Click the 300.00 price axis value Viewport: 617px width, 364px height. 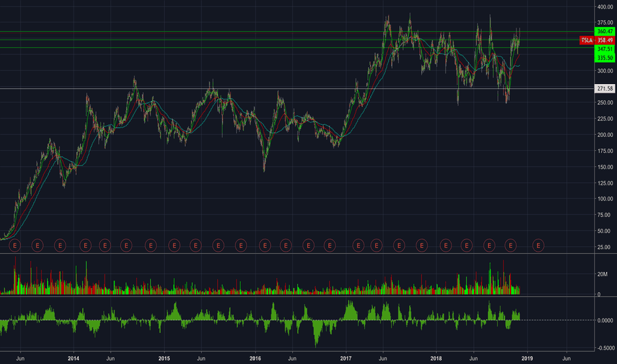pyautogui.click(x=605, y=71)
